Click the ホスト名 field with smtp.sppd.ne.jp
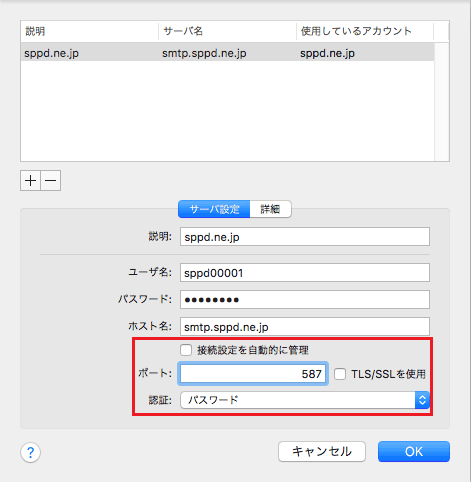 tap(305, 327)
